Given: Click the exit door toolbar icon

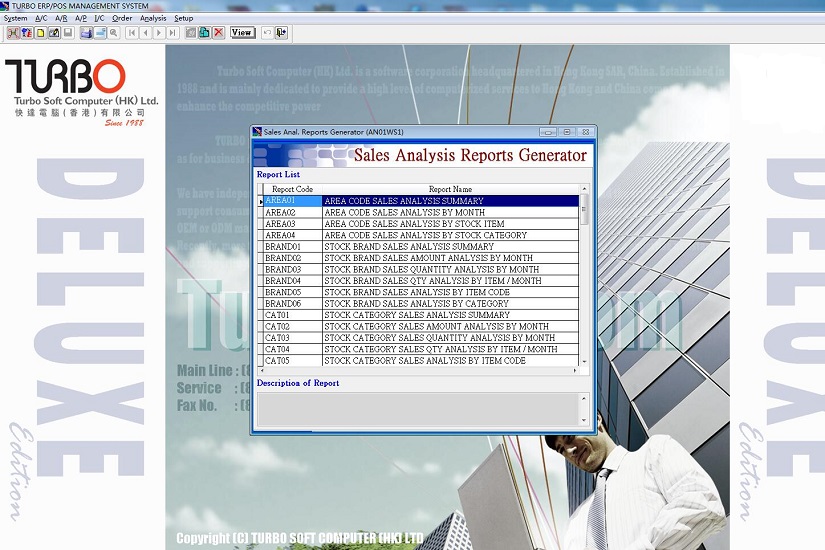Looking at the screenshot, I should click(281, 33).
